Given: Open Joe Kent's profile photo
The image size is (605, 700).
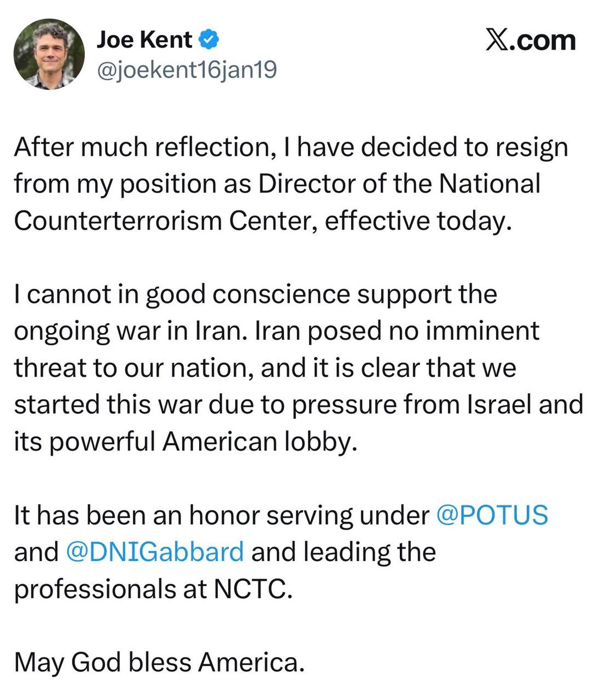Looking at the screenshot, I should click(x=49, y=54).
